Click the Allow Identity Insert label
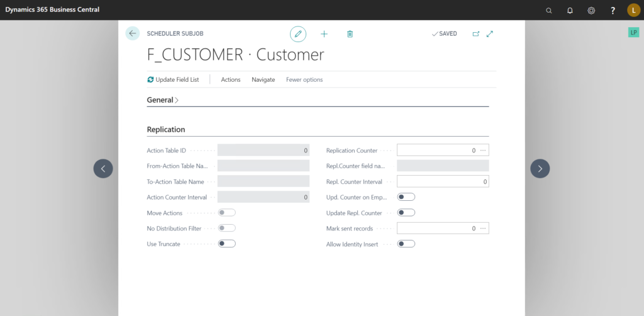This screenshot has width=644, height=316. 352,244
